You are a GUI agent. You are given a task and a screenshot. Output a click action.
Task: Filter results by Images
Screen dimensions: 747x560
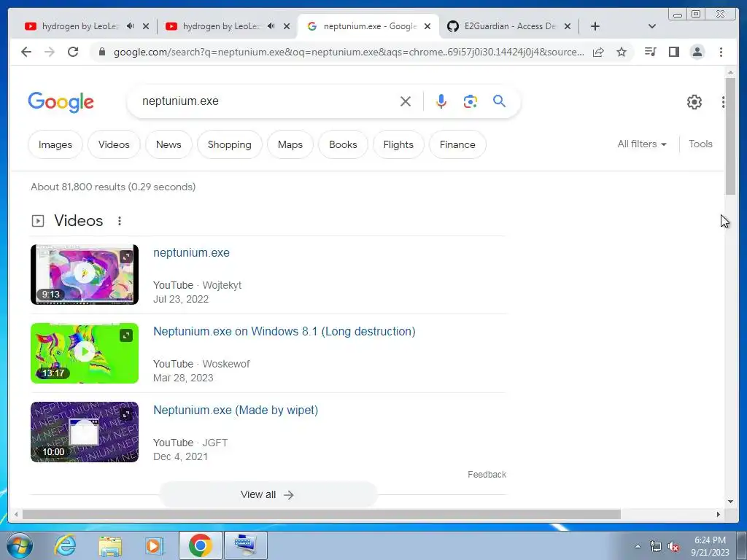[x=55, y=145]
